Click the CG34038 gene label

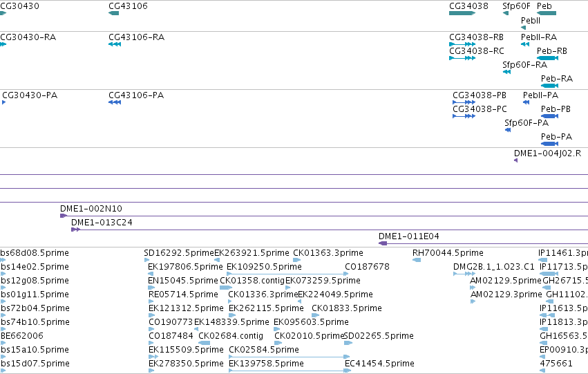pos(468,6)
